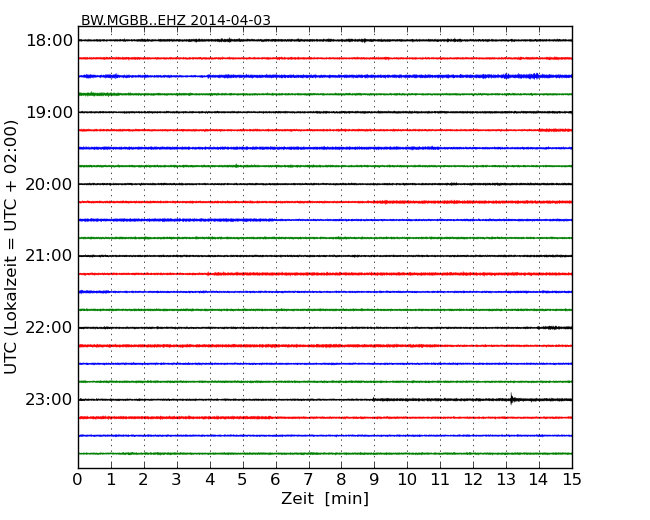Screen dimensions: 650x520
Task: Click the plot title BW.MGBB..EHZ 2014-04-03
Action: tap(176, 20)
